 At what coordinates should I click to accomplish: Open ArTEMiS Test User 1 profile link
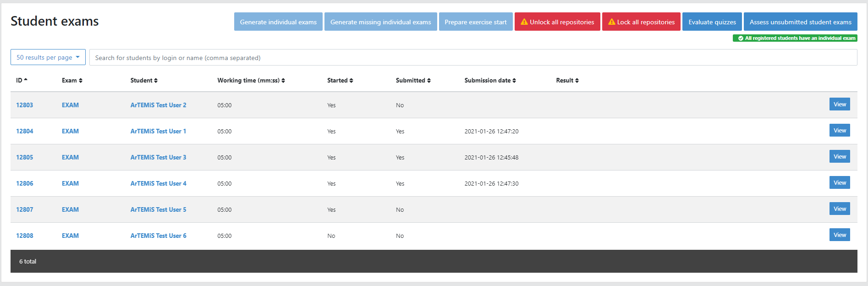(x=158, y=131)
